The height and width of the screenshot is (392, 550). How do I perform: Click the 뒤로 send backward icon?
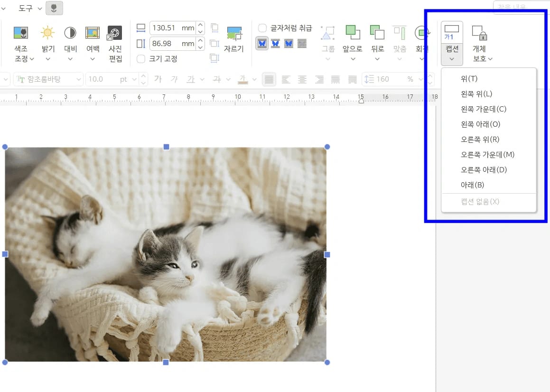pyautogui.click(x=377, y=33)
